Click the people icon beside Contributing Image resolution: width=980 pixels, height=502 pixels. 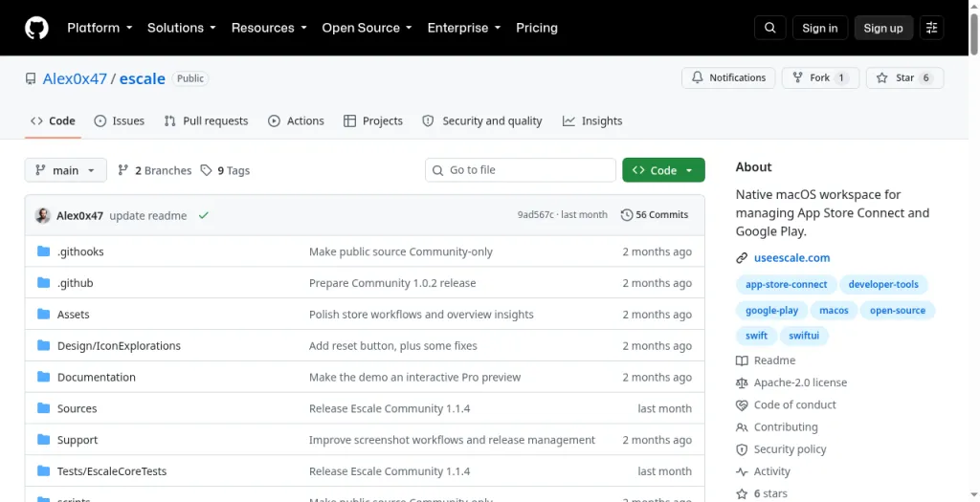742,427
